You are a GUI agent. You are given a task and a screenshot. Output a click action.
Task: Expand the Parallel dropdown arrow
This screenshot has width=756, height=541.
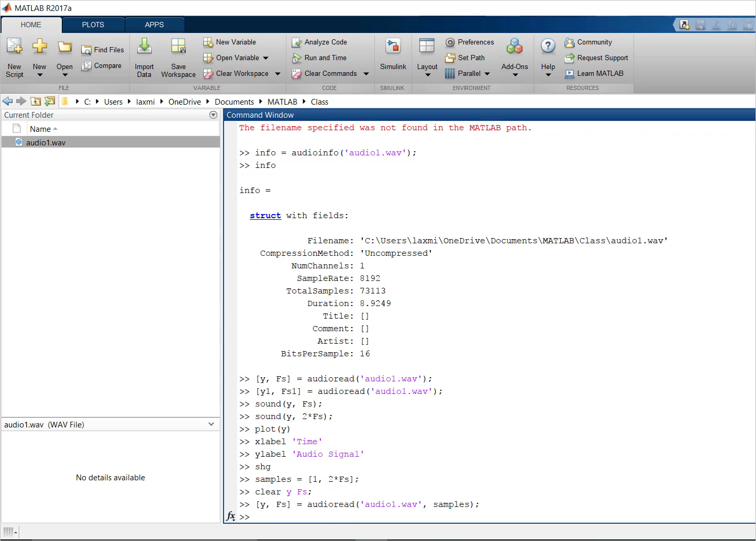coord(487,74)
